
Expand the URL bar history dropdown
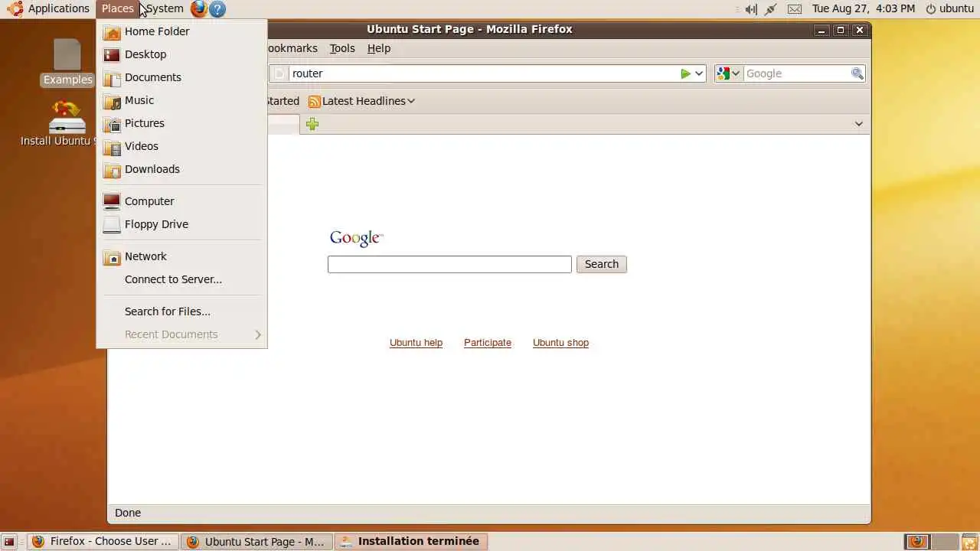[699, 73]
